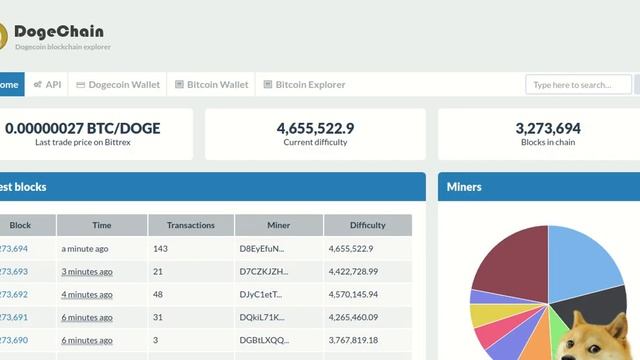Open Dogecoin Wallet menu item
The image size is (640, 360).
tap(118, 84)
